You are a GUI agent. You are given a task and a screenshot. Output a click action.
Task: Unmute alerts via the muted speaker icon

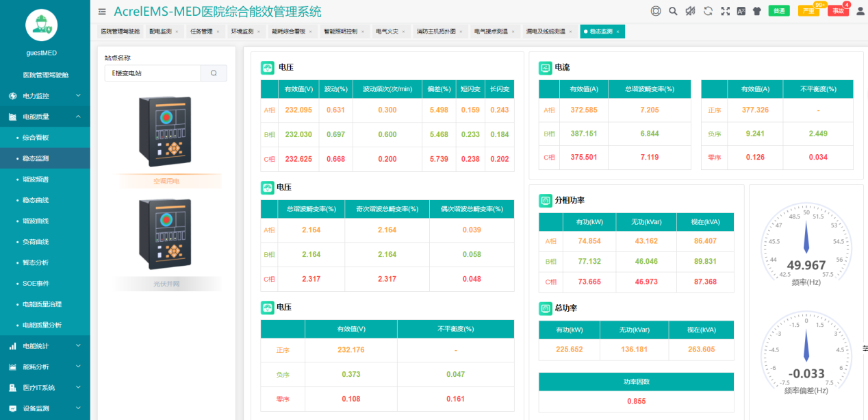[691, 12]
